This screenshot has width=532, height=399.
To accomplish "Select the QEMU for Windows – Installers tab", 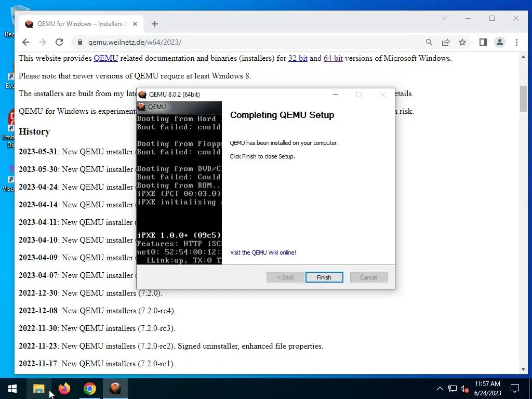I will pyautogui.click(x=82, y=24).
